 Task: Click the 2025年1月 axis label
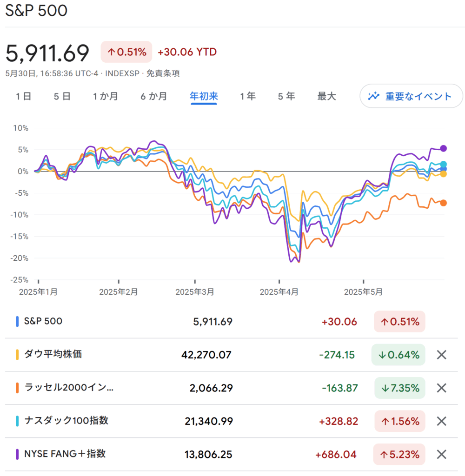click(38, 292)
